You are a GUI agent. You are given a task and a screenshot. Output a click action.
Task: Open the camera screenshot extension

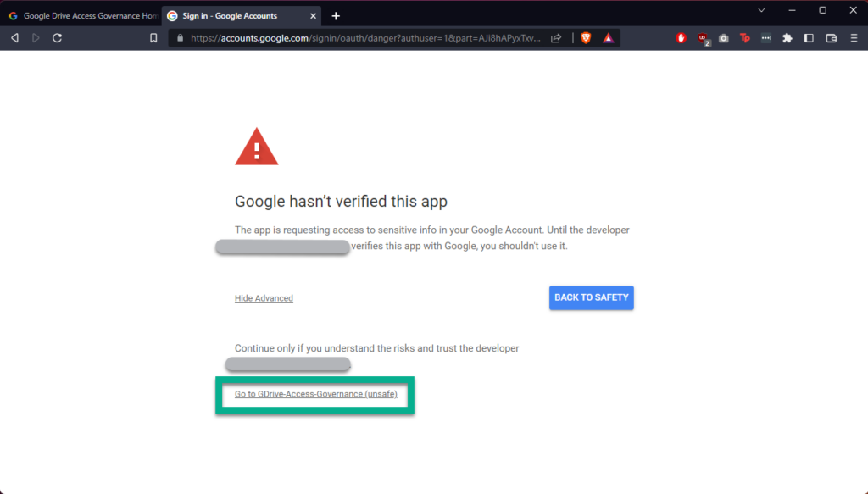pyautogui.click(x=724, y=38)
